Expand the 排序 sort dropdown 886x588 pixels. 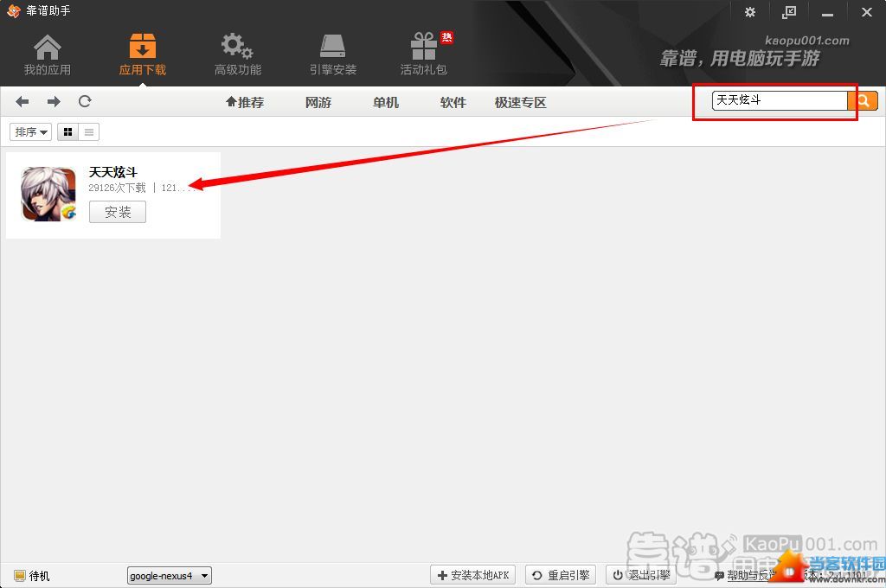[x=30, y=132]
